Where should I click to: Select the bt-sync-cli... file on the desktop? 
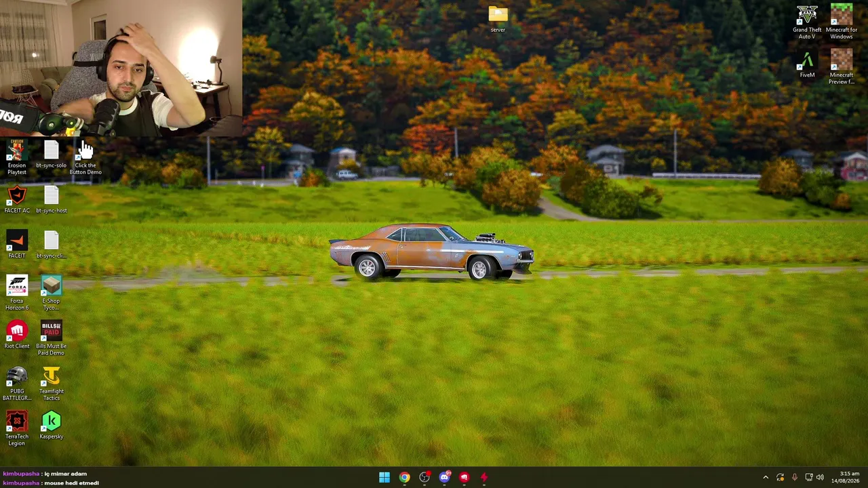pos(52,245)
